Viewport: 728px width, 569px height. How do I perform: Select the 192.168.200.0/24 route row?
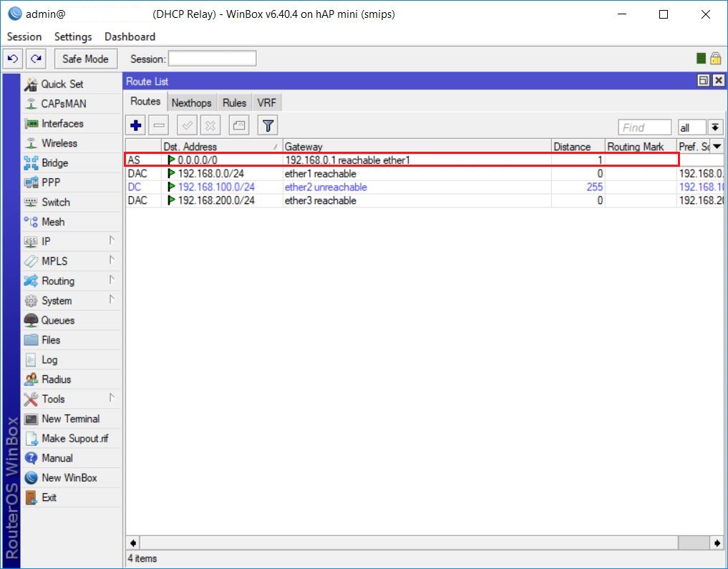(x=424, y=200)
